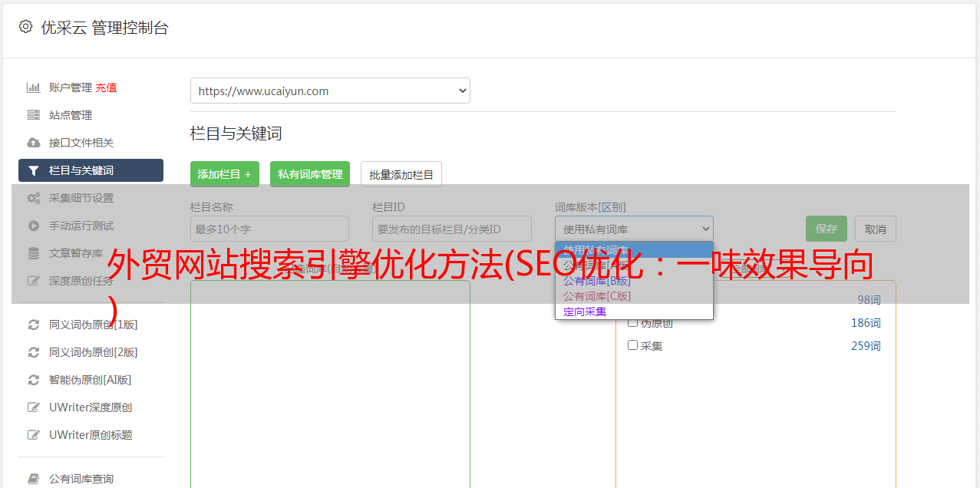Viewport: 980px width, 488px height.
Task: Click the refresh icon for 同义词伪原创[2版]
Action: [33, 352]
